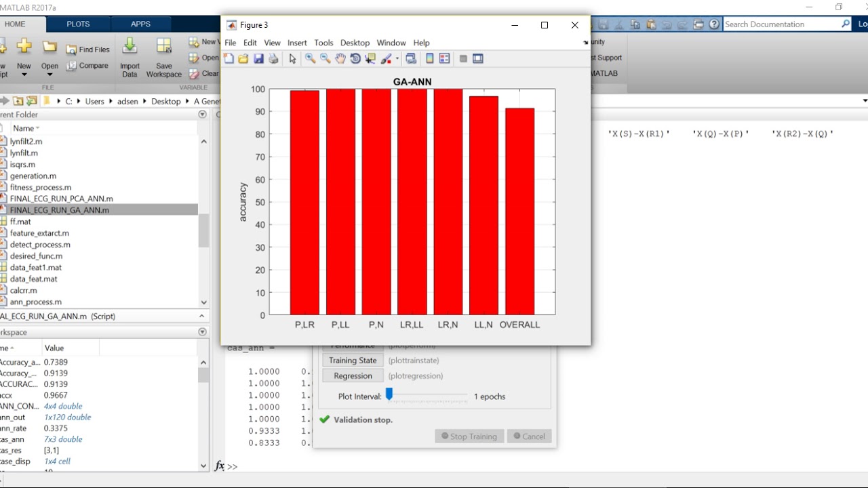This screenshot has height=488, width=868.
Task: Click the Switch Windows icon in quick access toolbar
Action: pyautogui.click(x=698, y=24)
